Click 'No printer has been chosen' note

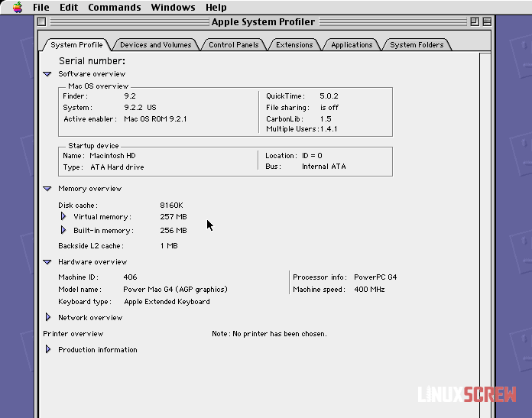tap(280, 334)
